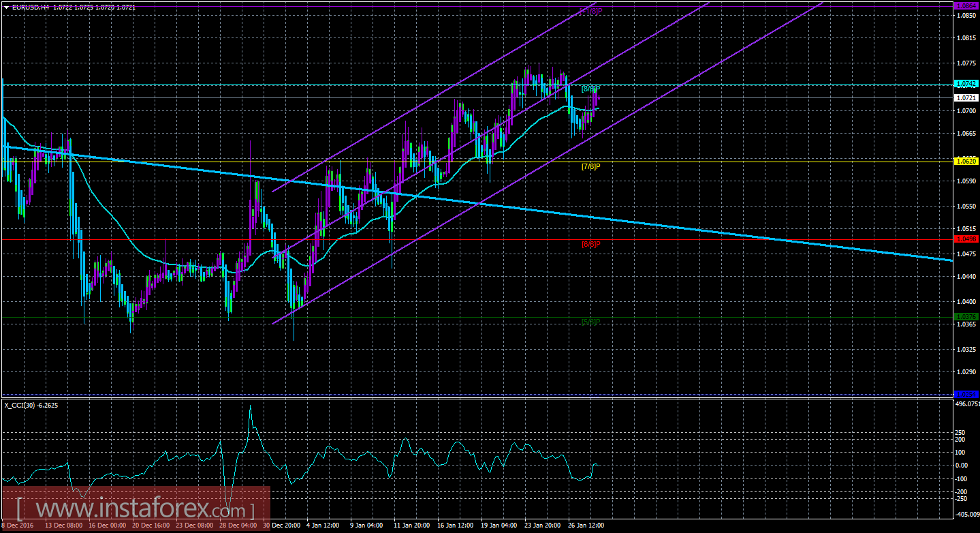
Task: Select the purple 1.0864 price tag
Action: point(966,5)
